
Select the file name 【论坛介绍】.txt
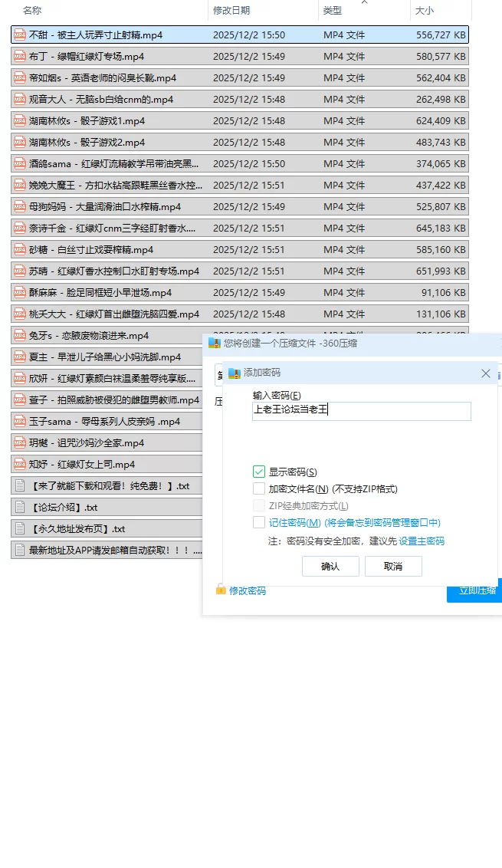64,508
